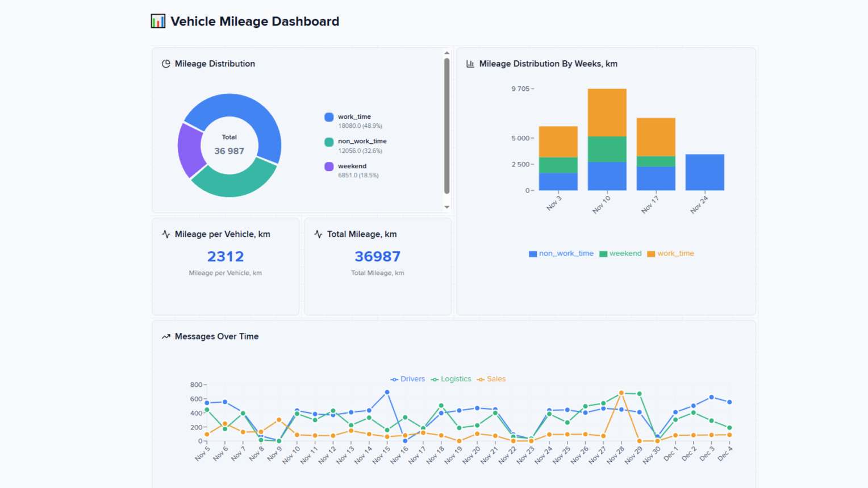This screenshot has height=488, width=868.
Task: Click the pulse icon beside Total Mileage
Action: 317,233
